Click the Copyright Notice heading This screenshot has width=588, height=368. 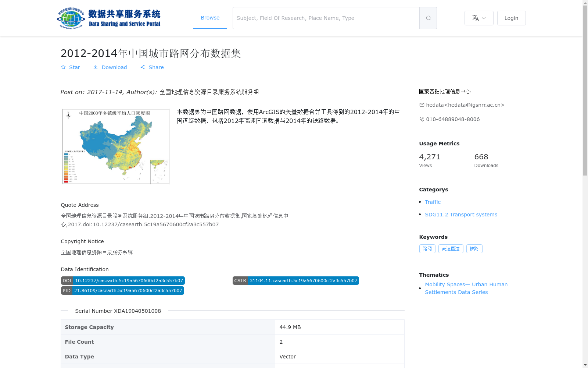(x=82, y=241)
